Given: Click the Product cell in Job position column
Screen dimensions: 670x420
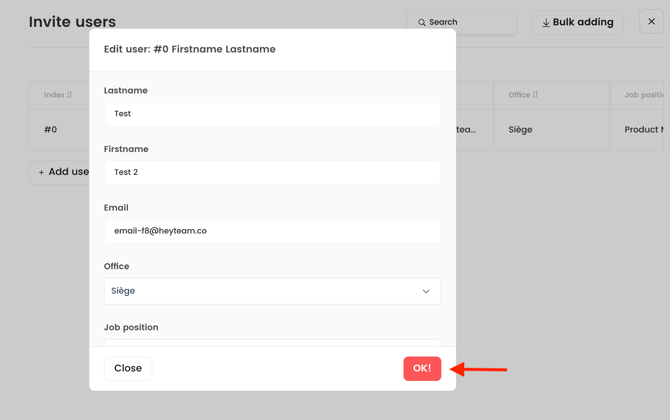Looking at the screenshot, I should click(641, 130).
